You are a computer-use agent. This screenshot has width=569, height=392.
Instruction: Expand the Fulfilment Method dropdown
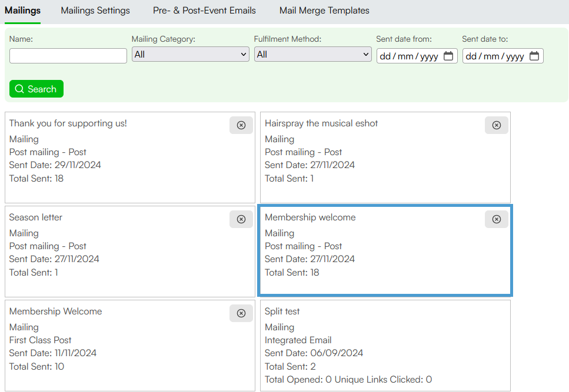(313, 54)
